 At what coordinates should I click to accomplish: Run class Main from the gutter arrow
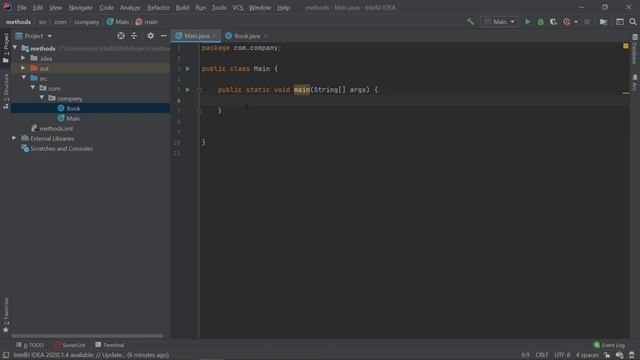pos(188,69)
